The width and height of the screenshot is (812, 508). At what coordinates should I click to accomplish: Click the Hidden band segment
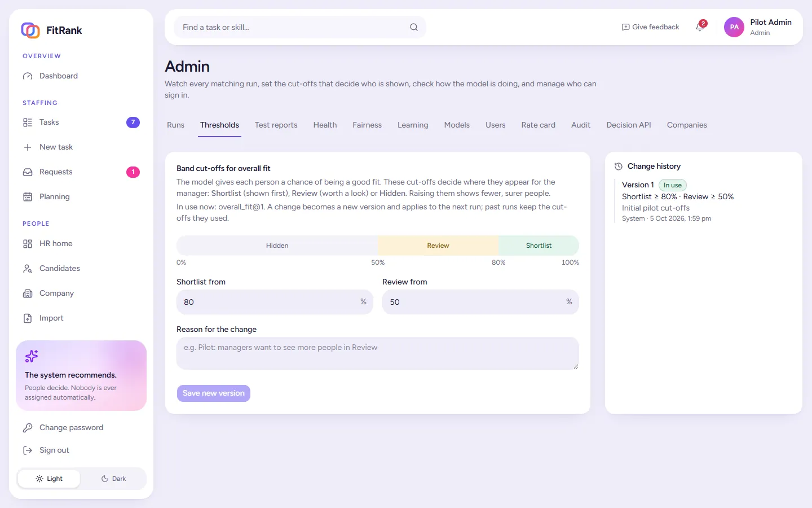click(277, 246)
